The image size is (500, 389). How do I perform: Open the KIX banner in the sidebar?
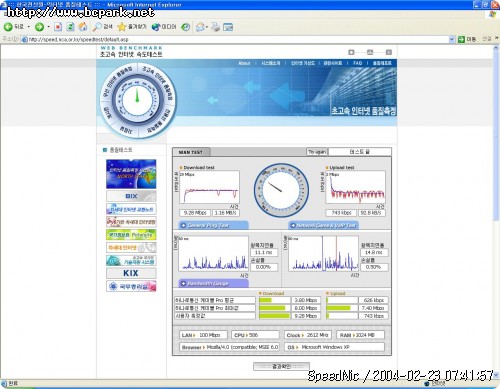(131, 273)
